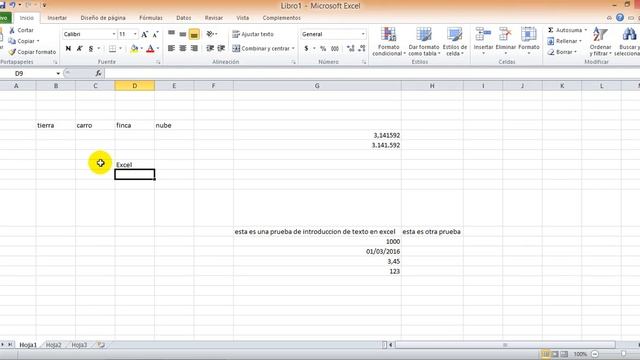Viewport: 640px width, 360px height.
Task: Open the Datos ribbon tab
Action: (x=183, y=18)
